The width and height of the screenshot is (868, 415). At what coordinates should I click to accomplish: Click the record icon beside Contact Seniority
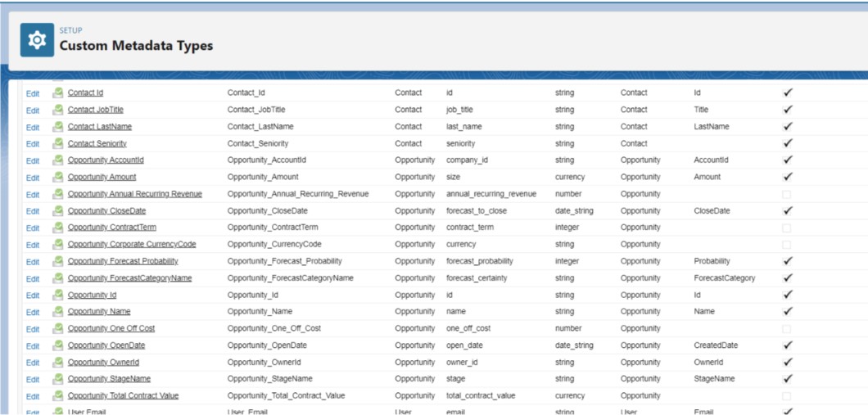tap(58, 143)
